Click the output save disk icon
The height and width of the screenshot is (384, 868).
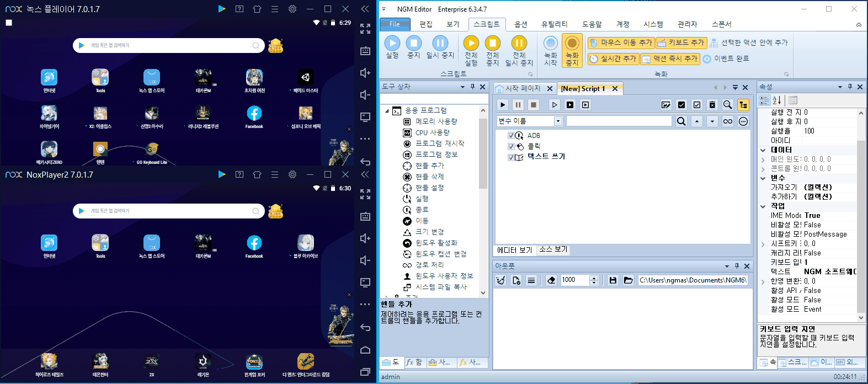pos(613,280)
